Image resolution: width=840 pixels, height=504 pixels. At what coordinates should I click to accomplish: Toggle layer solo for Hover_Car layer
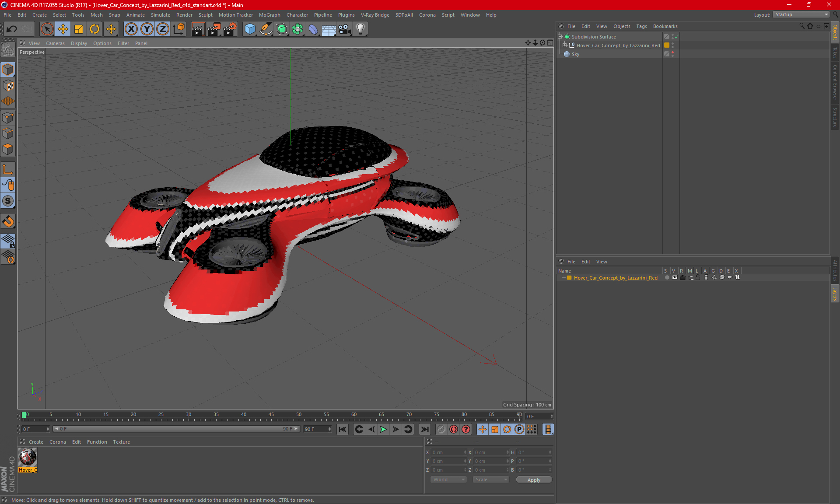[x=666, y=278]
